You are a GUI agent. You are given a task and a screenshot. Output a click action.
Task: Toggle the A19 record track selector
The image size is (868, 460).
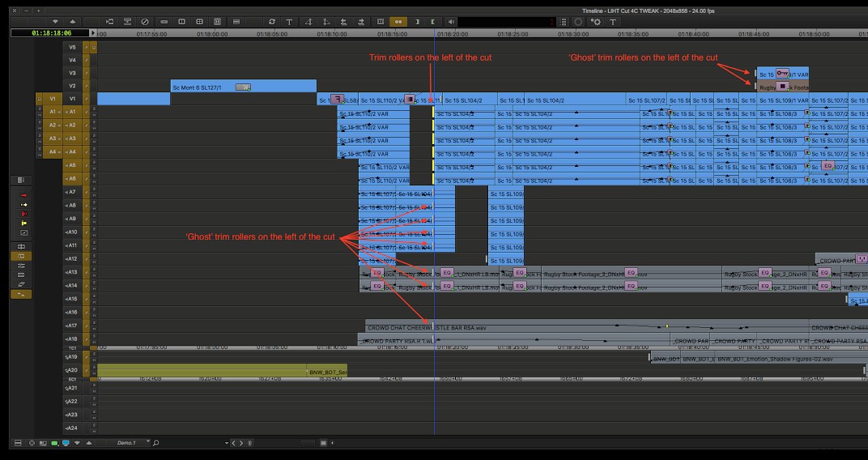72,357
